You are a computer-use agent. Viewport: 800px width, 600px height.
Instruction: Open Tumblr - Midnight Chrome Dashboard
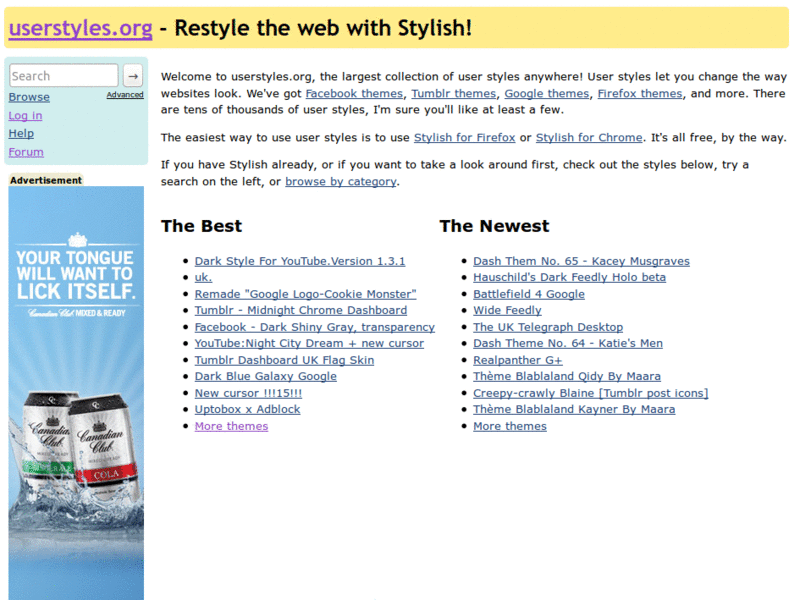coord(301,310)
